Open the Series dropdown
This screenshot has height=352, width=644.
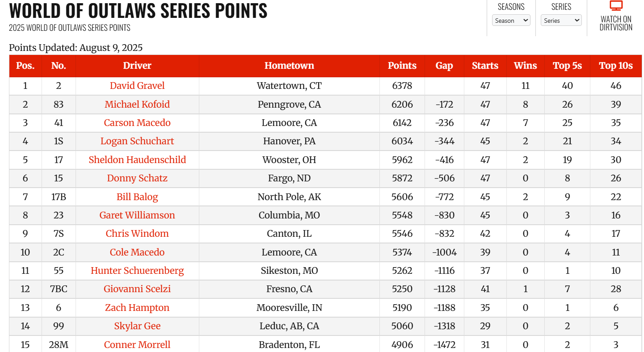(561, 21)
